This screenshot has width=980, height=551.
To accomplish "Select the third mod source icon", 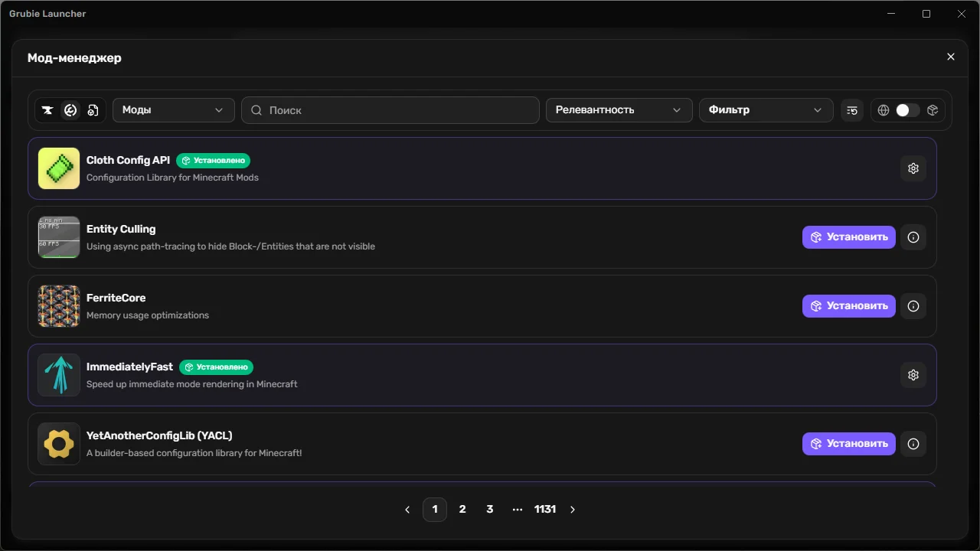I will coord(93,110).
